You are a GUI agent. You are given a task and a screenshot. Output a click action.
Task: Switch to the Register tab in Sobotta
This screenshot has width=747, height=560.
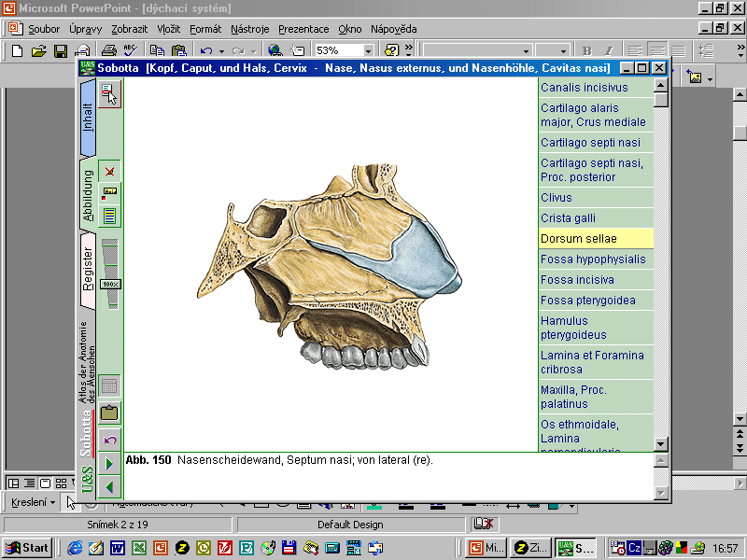click(x=88, y=270)
